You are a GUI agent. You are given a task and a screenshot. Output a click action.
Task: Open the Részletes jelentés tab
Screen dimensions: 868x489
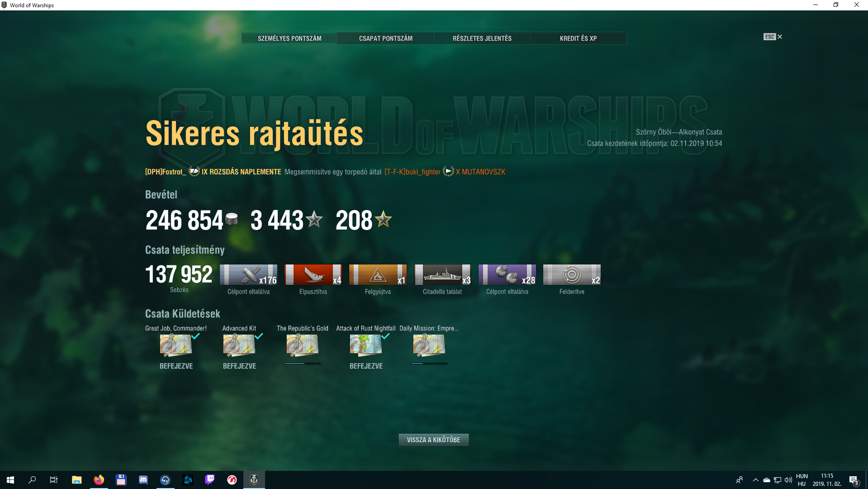(482, 38)
